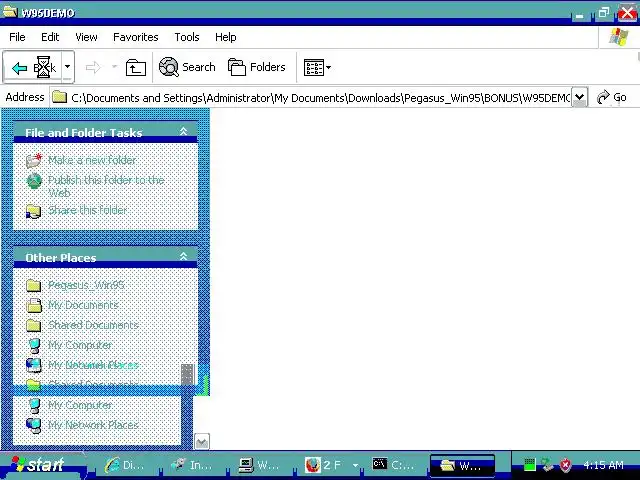This screenshot has width=640, height=480.
Task: Switch to the computer 'W...' taskbar button
Action: point(261,465)
